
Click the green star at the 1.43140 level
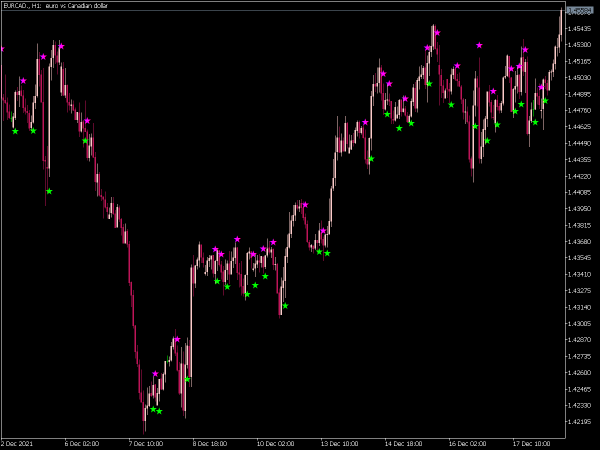coord(285,306)
